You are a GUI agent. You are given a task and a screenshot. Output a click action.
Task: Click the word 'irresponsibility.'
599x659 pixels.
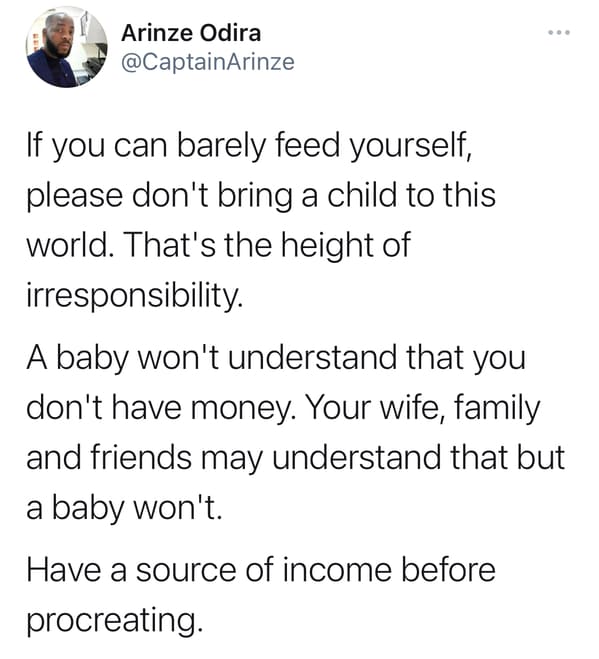click(135, 296)
